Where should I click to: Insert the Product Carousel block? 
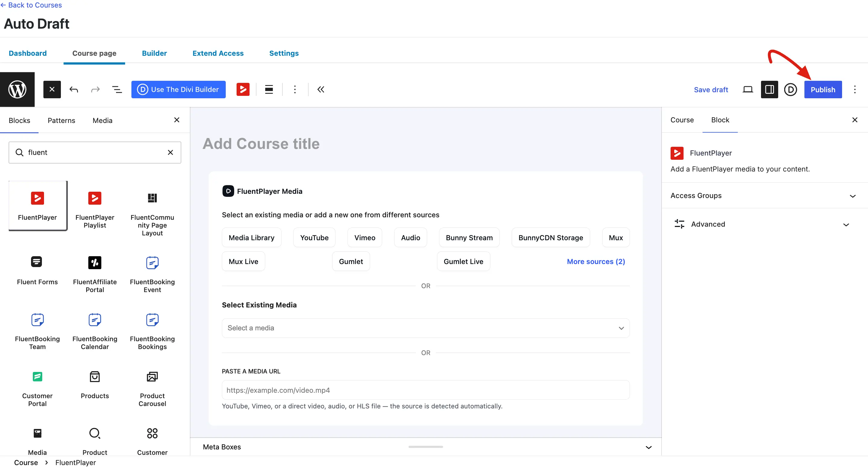click(152, 388)
